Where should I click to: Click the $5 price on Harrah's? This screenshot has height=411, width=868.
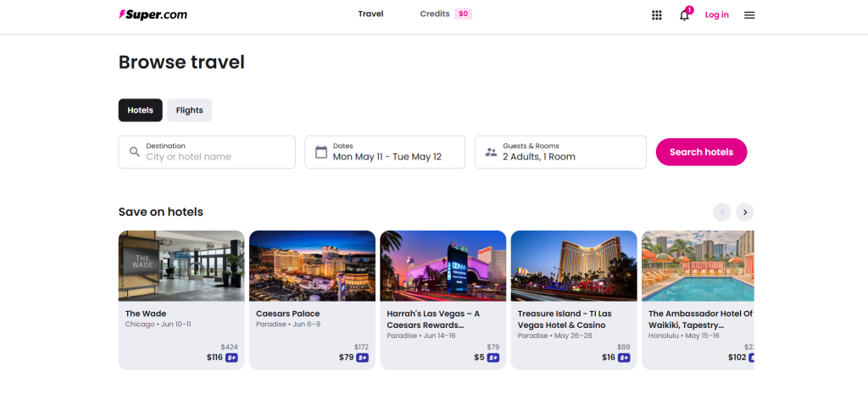(480, 358)
